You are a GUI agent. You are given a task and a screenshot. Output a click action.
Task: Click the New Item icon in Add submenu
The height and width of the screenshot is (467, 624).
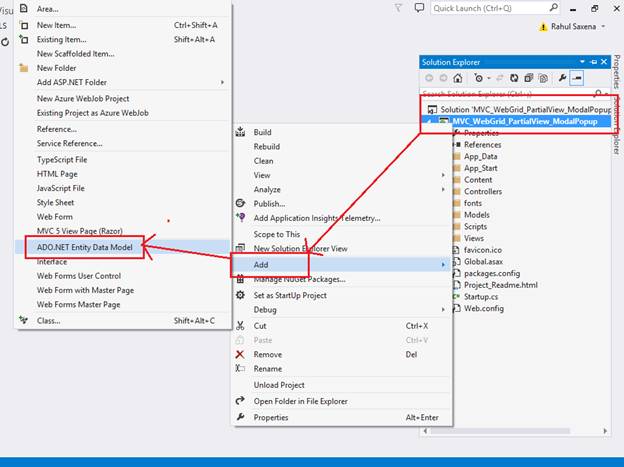tap(24, 25)
